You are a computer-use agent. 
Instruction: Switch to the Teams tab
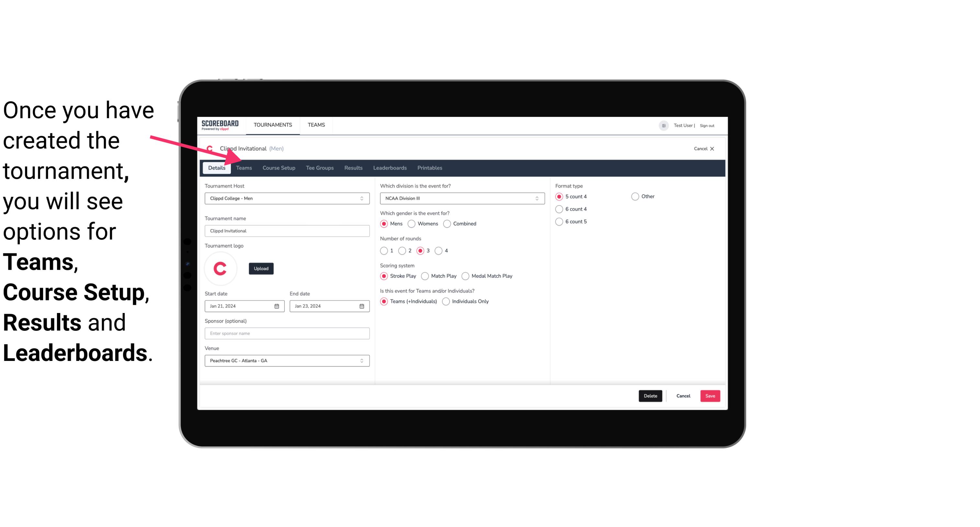[x=244, y=167]
